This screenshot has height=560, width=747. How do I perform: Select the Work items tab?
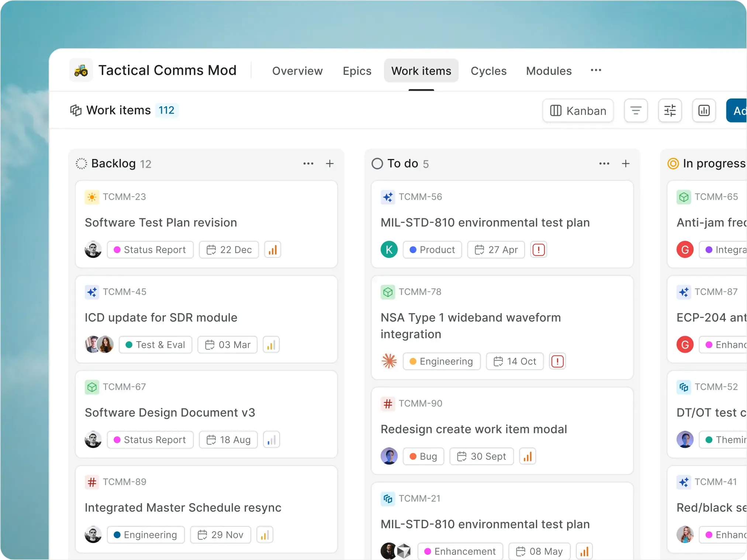(x=421, y=71)
